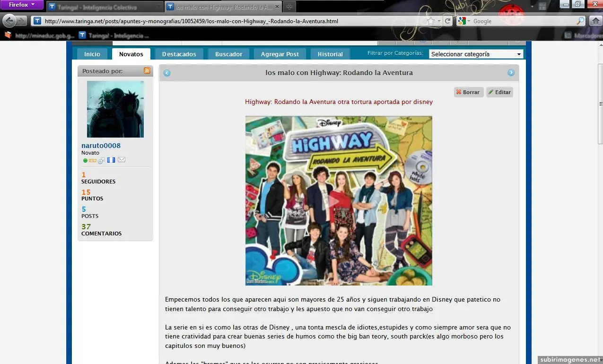Expand the Seleccionar categoría dropdown
Viewport: 603px width, 364px height.
(476, 54)
